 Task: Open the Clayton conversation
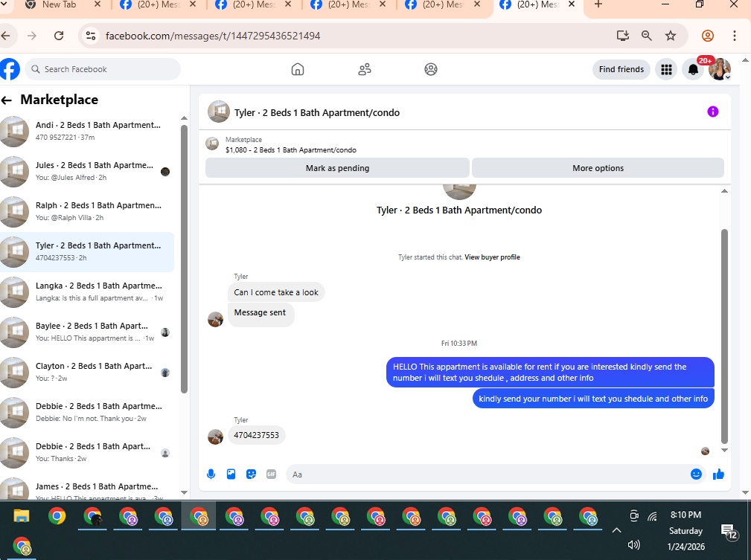click(x=86, y=372)
